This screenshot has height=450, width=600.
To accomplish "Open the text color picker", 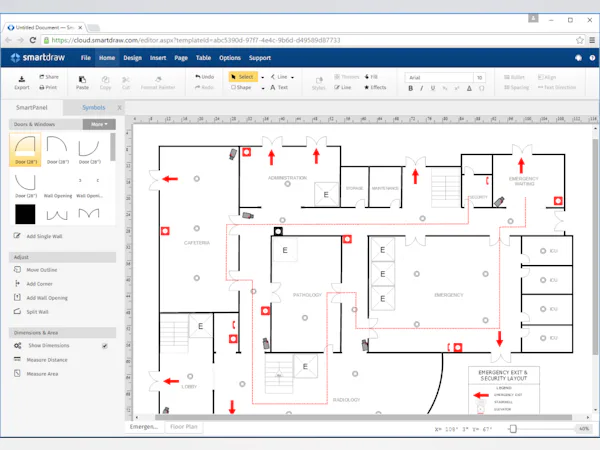I will 469,88.
